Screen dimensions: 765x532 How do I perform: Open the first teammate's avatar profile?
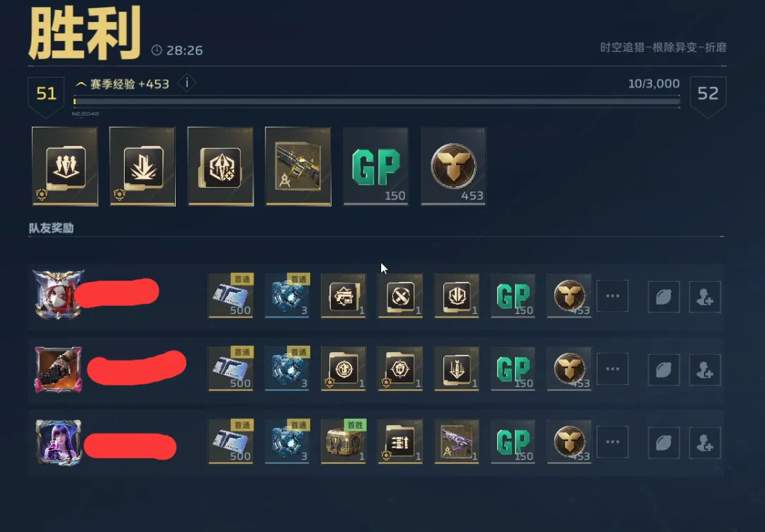pyautogui.click(x=58, y=294)
